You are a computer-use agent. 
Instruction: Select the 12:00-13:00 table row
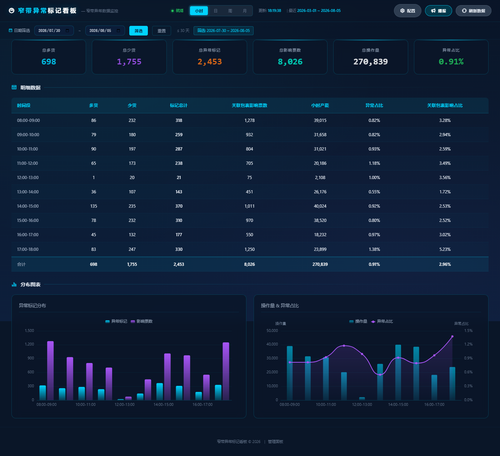pyautogui.click(x=250, y=178)
